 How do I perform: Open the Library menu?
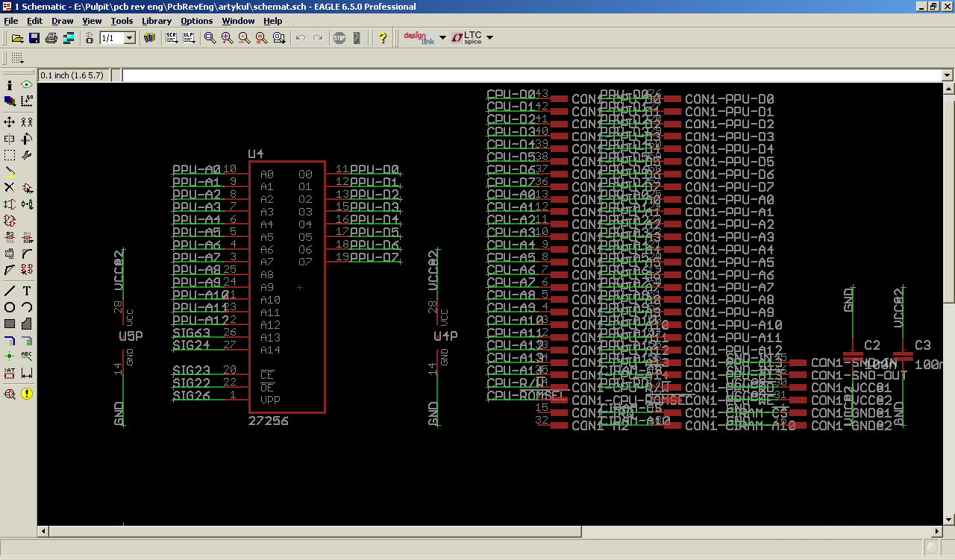[157, 21]
